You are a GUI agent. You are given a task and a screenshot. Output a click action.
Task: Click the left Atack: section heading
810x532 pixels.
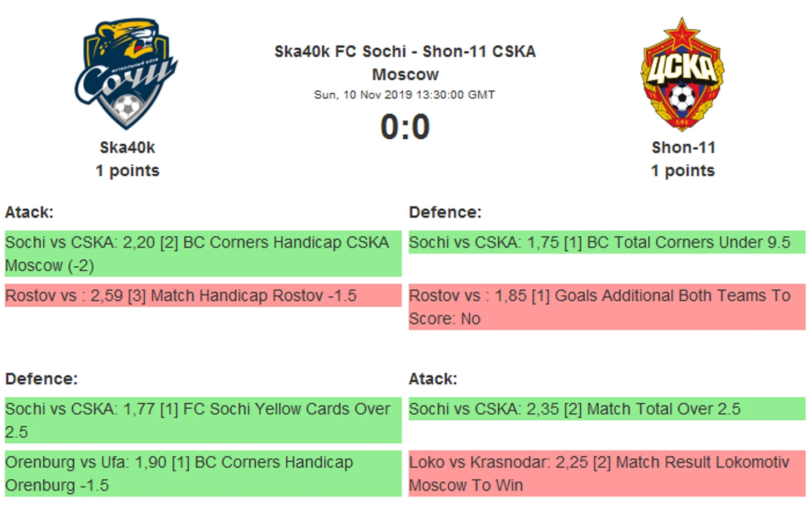click(29, 212)
